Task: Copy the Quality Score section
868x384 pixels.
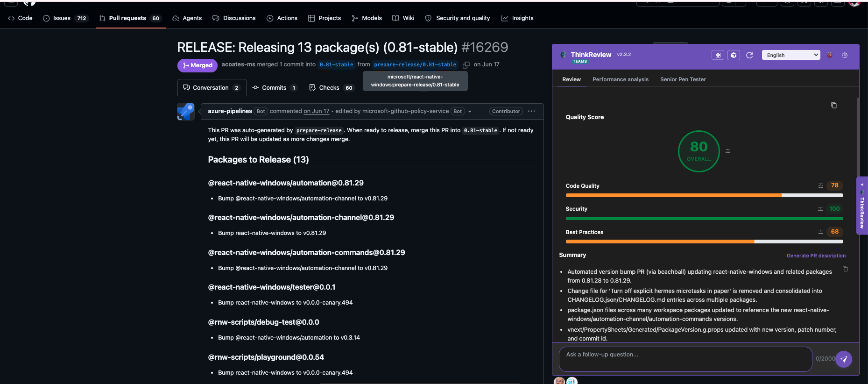Action: point(834,105)
